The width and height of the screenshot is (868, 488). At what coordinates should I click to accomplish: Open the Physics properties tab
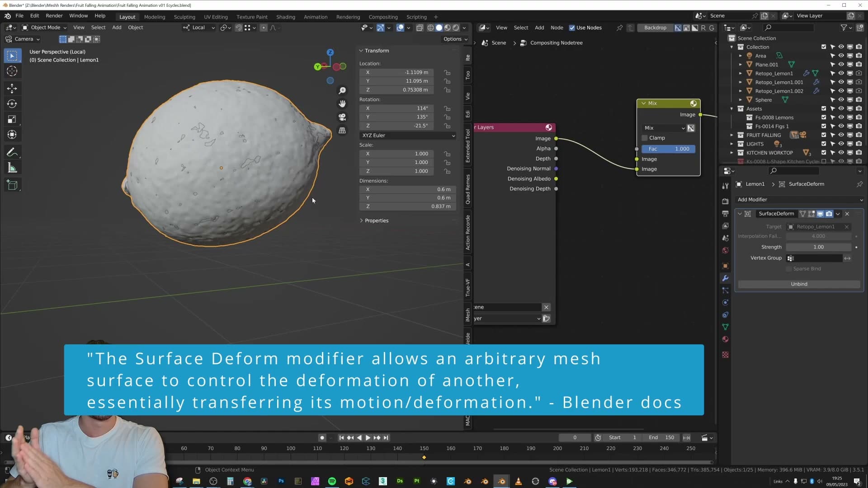(725, 303)
